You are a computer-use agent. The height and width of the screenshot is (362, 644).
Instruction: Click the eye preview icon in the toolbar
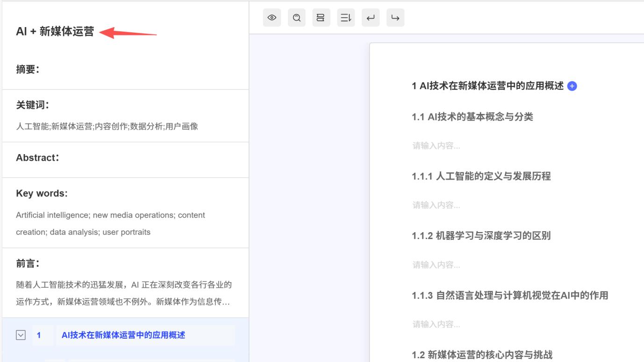click(272, 18)
